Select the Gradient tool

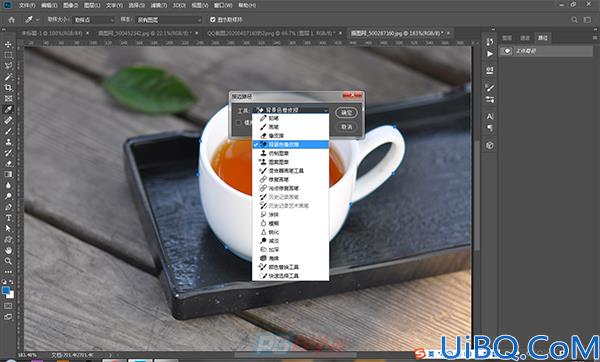click(x=8, y=174)
